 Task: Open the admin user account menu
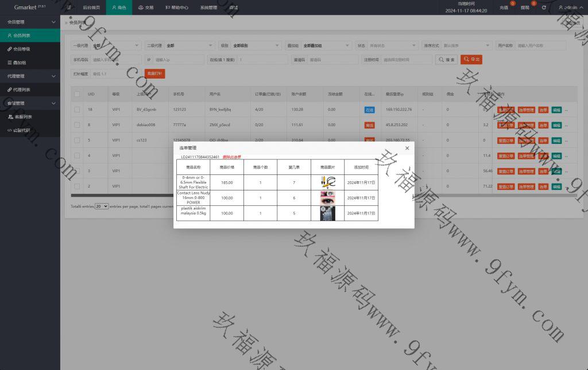tap(567, 7)
